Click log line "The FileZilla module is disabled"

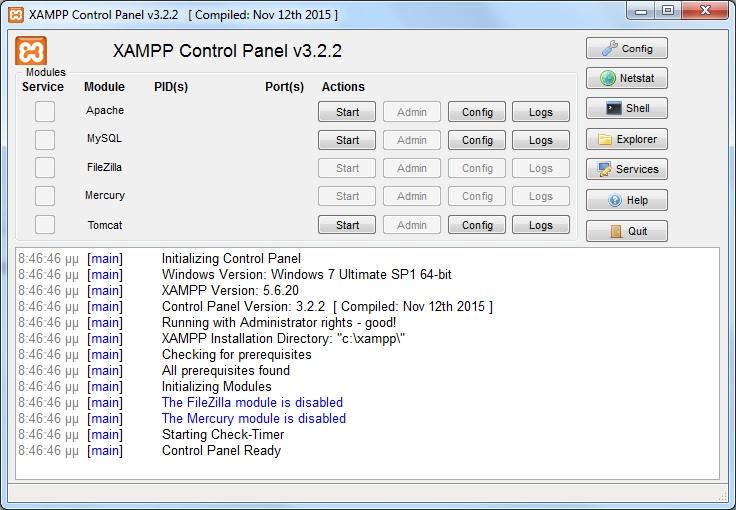(x=253, y=402)
